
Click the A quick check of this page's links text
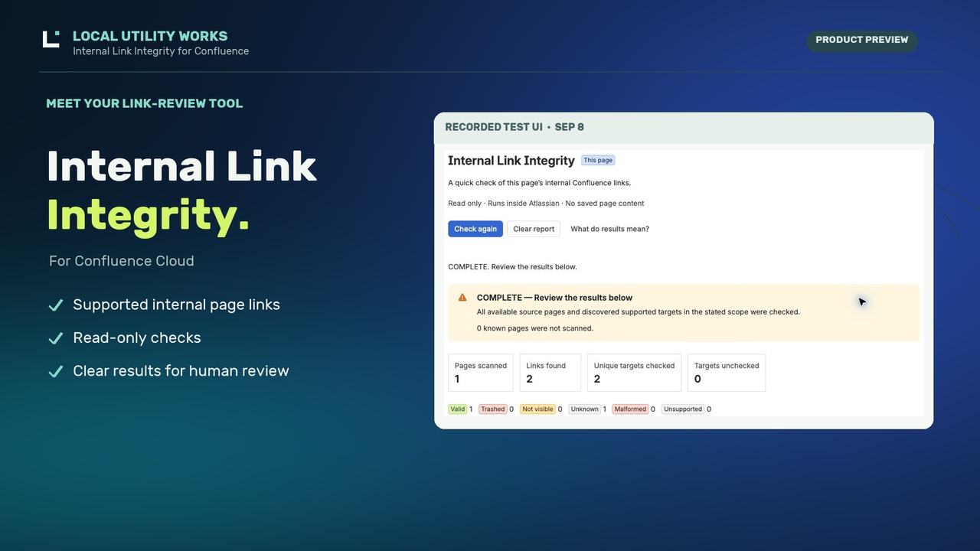540,183
